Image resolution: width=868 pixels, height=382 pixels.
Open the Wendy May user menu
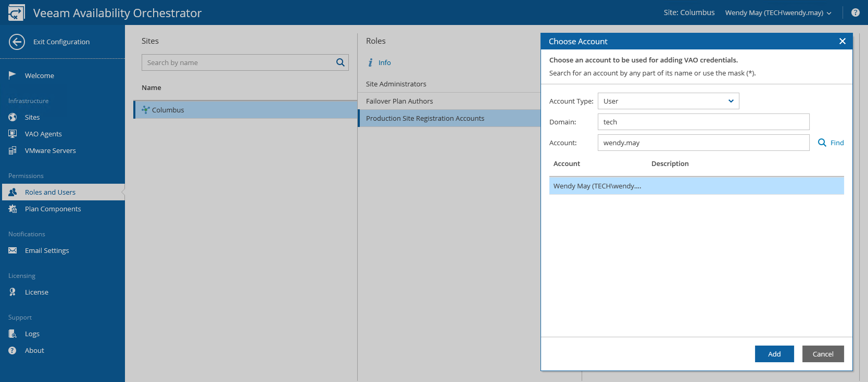[x=778, y=12]
